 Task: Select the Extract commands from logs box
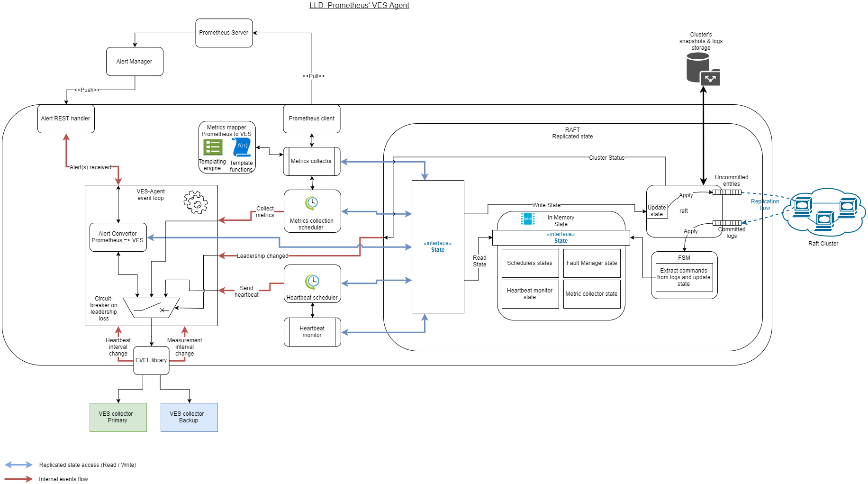point(684,277)
